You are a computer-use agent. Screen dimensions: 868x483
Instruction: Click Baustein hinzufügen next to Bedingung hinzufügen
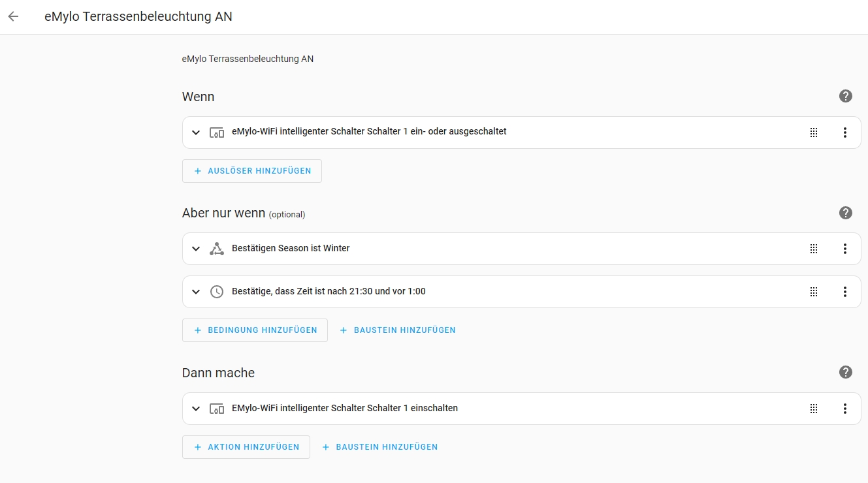click(398, 330)
